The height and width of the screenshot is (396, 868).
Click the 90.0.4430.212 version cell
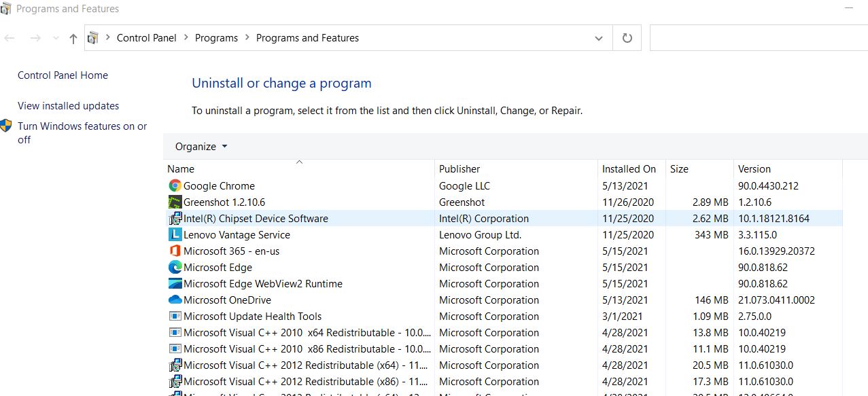pos(768,185)
